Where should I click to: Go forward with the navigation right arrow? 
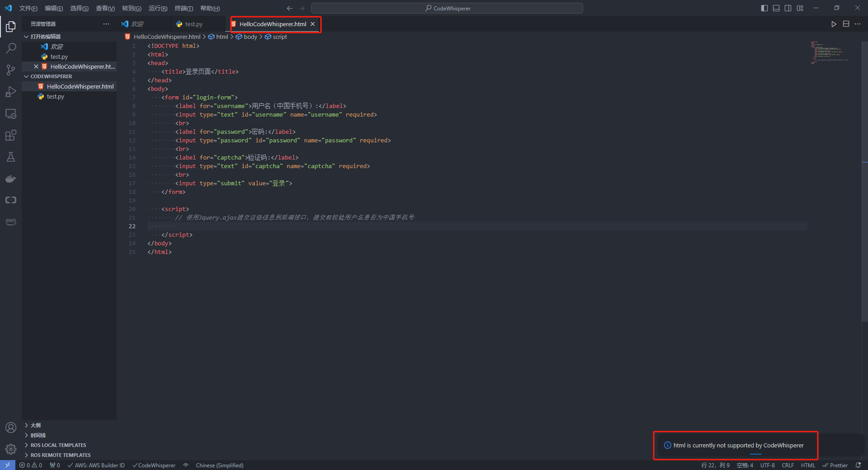coord(302,8)
